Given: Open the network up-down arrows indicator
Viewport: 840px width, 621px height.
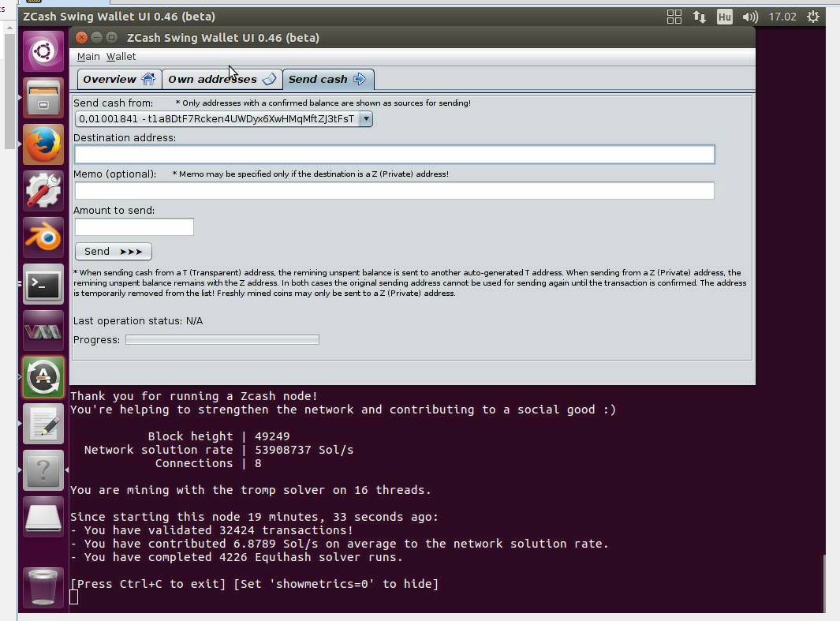Looking at the screenshot, I should point(699,17).
